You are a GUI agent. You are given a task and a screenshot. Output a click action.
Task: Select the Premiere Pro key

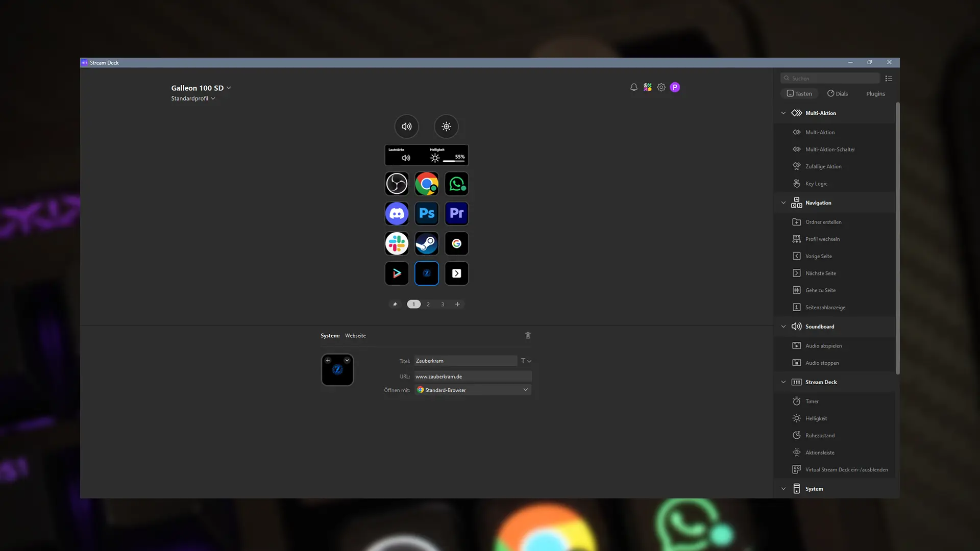point(457,214)
